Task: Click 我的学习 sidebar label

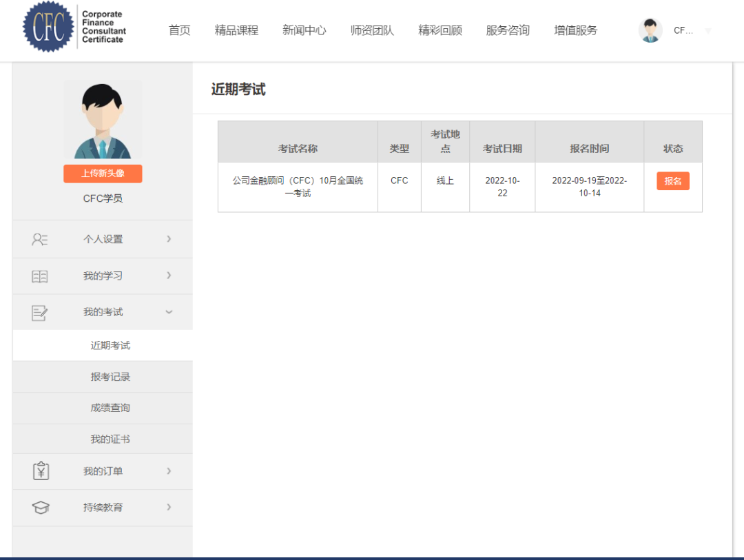Action: point(103,276)
